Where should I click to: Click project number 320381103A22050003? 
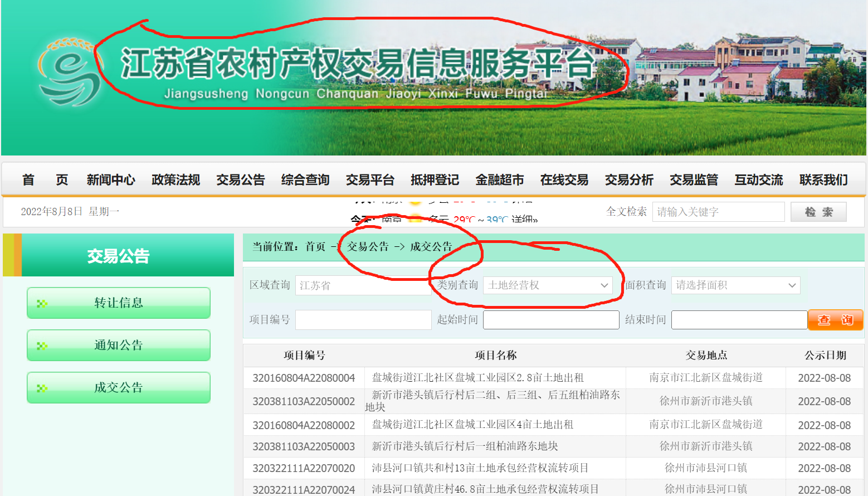point(304,446)
